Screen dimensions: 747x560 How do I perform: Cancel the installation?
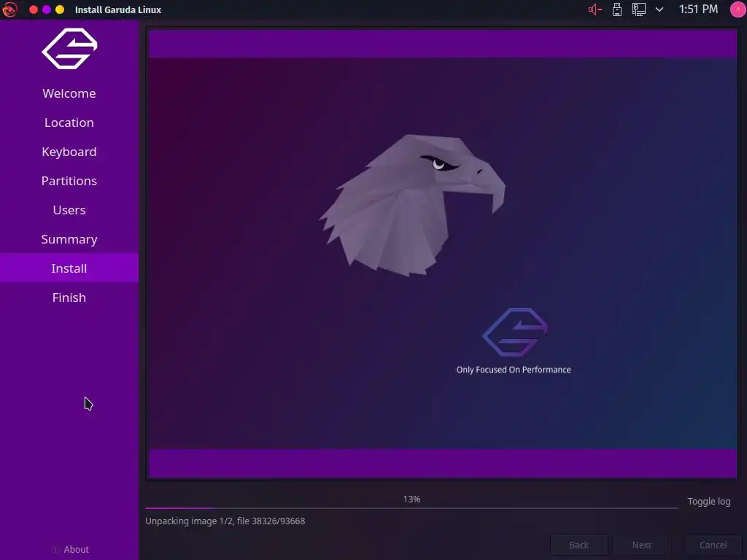point(713,545)
